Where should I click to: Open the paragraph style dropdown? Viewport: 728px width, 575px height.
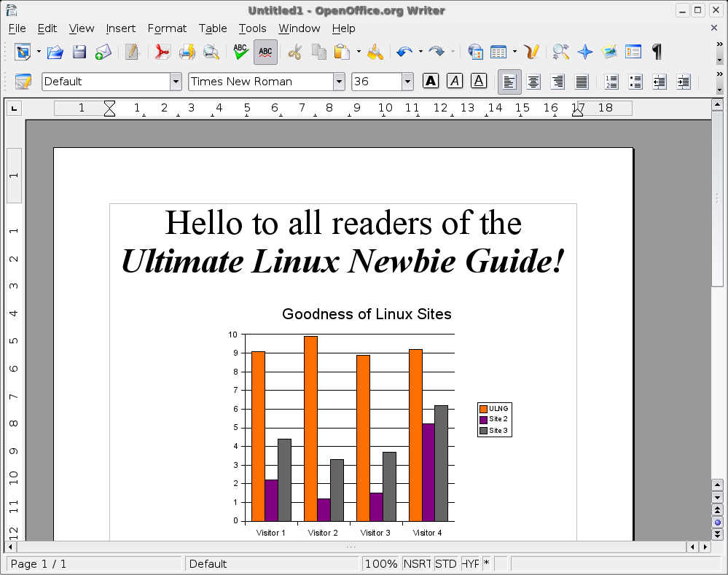(175, 82)
